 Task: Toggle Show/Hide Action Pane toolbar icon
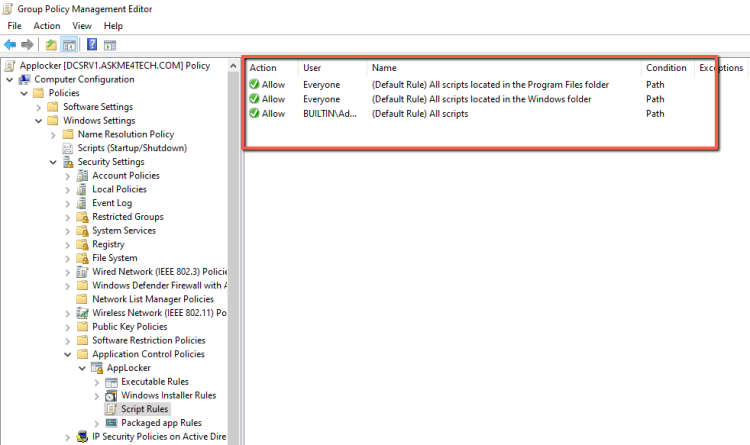point(110,45)
